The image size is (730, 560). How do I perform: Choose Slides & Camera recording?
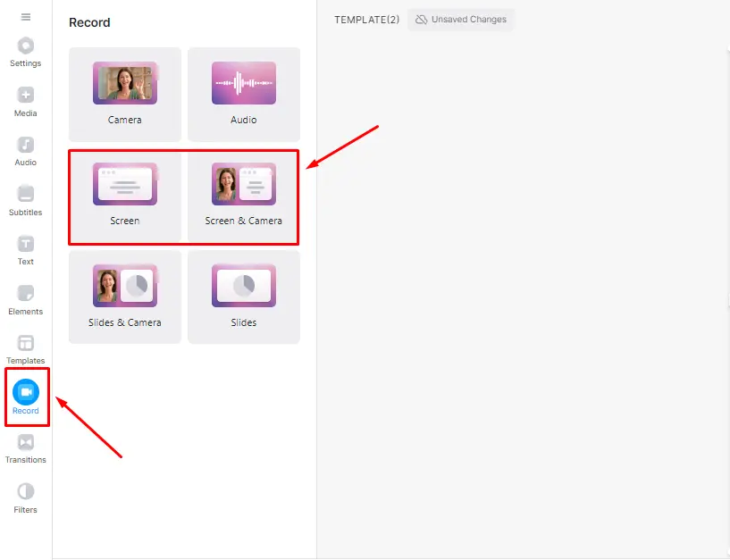(x=125, y=297)
